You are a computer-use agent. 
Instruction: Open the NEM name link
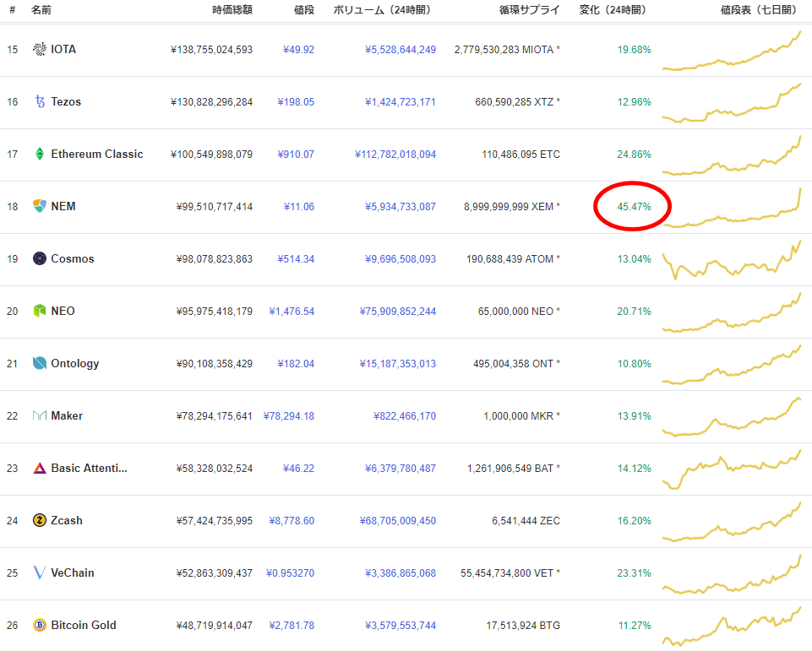[x=63, y=207]
